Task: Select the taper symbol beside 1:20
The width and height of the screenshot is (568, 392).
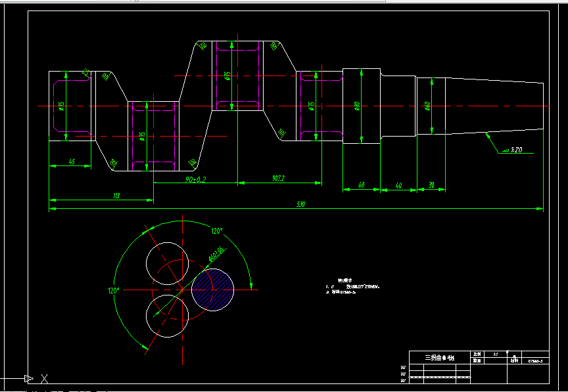Action: [505, 150]
